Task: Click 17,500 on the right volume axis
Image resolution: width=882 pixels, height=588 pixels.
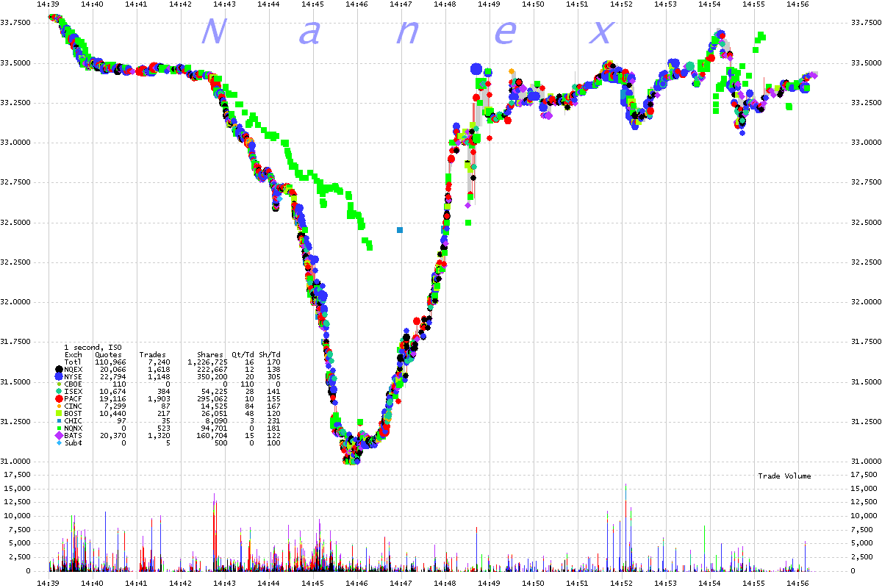Action: click(863, 474)
